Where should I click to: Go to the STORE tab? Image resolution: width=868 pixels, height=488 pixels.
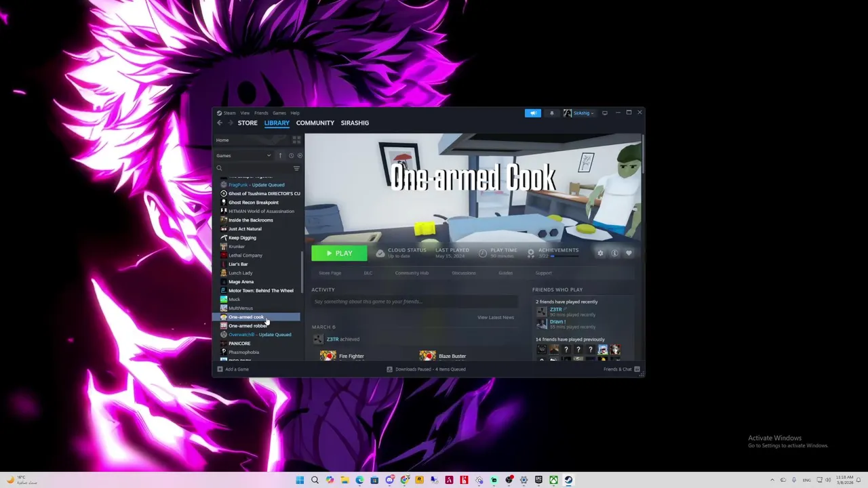[x=248, y=123]
